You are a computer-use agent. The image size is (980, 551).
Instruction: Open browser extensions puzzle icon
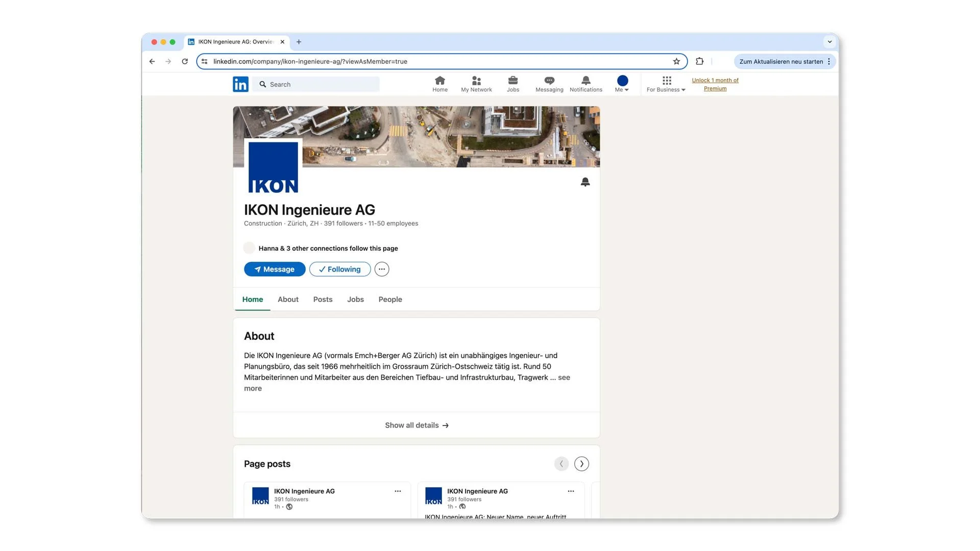point(699,62)
